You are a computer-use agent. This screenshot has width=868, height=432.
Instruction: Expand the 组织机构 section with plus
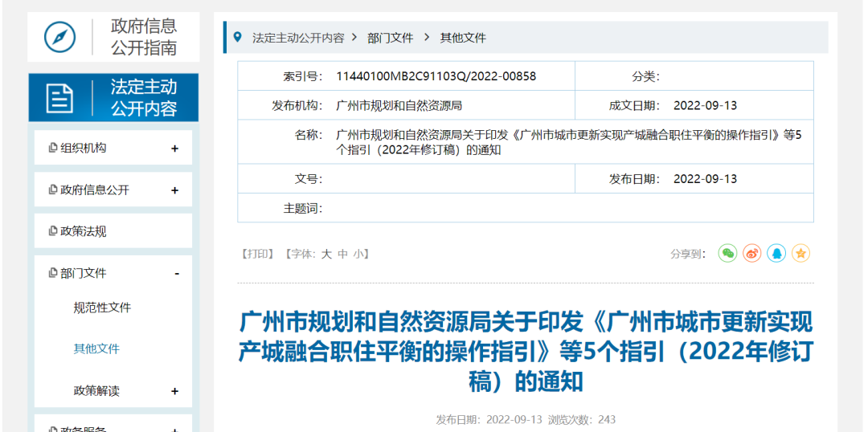(x=174, y=149)
